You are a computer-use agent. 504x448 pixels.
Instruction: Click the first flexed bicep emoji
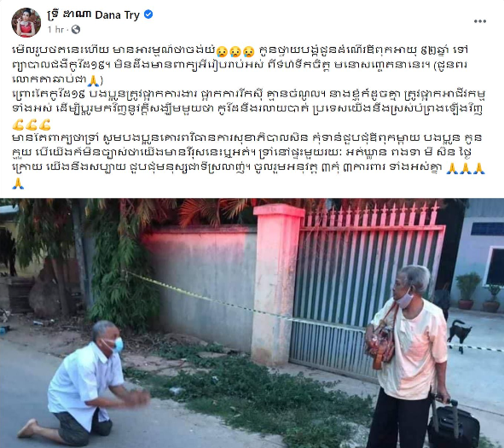pos(18,124)
